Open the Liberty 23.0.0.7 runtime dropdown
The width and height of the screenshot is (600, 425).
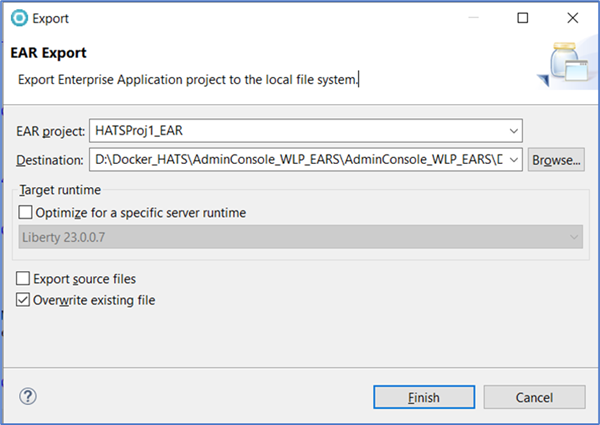coord(573,237)
